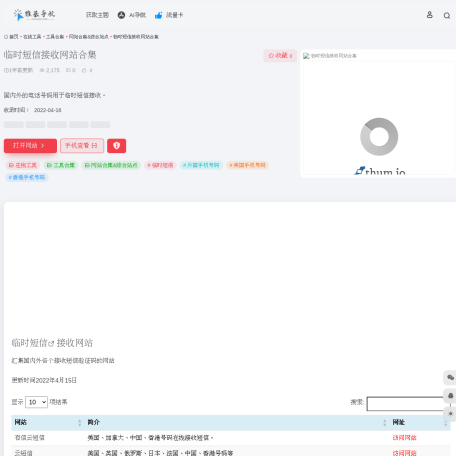This screenshot has width=456, height=456.
Task: Click the bell floating side icon
Action: click(x=450, y=396)
